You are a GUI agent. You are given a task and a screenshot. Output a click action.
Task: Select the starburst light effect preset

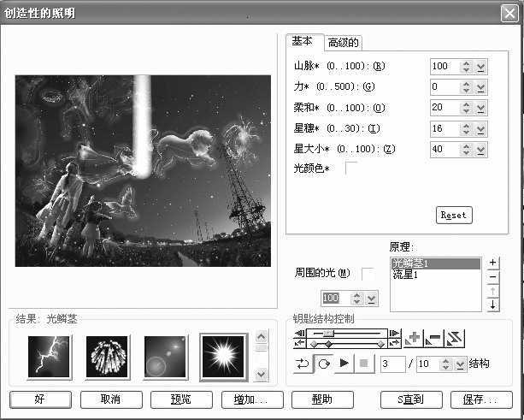tap(222, 356)
